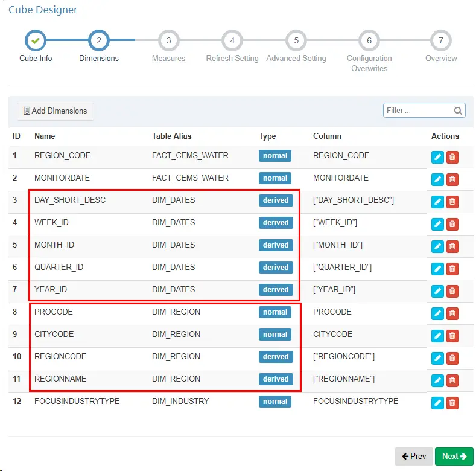Viewport: 476px width, 471px height.
Task: Delete the PROCODE dimension
Action: pos(452,313)
